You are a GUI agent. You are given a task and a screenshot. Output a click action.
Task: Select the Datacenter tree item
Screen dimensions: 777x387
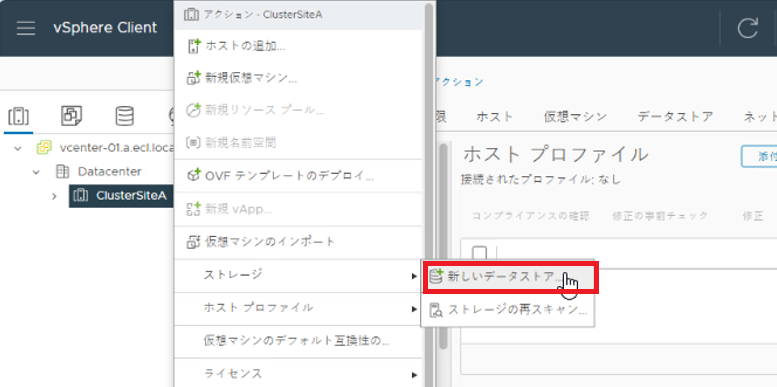tap(110, 171)
